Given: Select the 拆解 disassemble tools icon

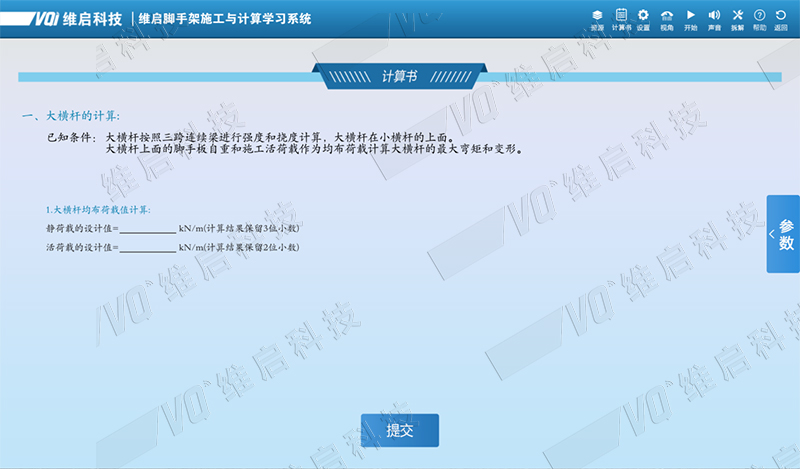Looking at the screenshot, I should (x=738, y=18).
